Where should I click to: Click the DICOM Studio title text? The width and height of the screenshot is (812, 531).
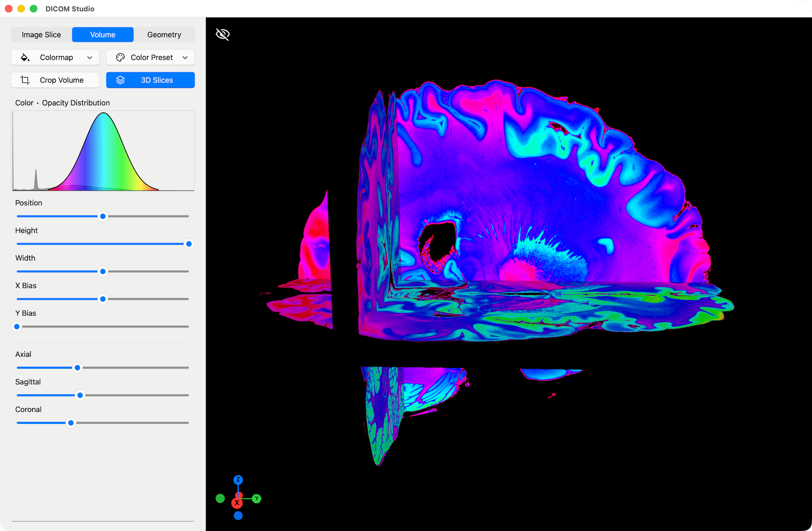click(69, 9)
